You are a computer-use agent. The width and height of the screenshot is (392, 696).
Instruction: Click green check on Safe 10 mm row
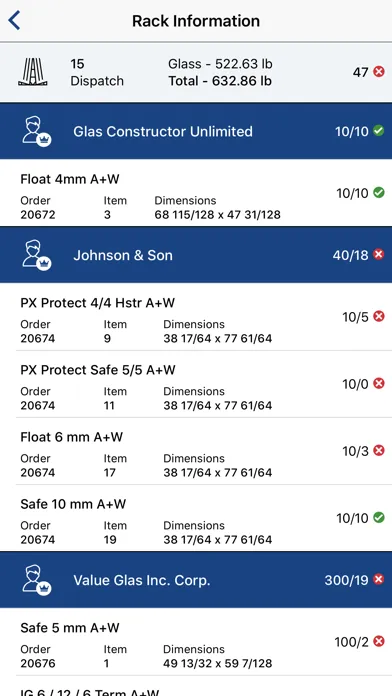click(379, 518)
